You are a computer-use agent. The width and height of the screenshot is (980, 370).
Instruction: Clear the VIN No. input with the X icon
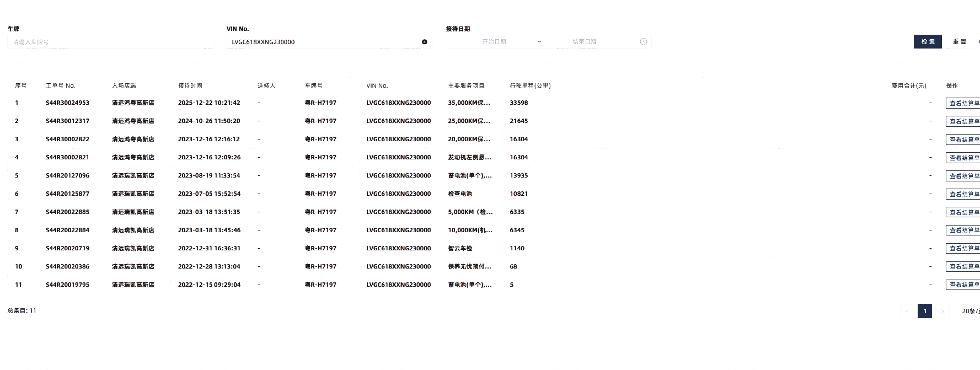point(424,42)
